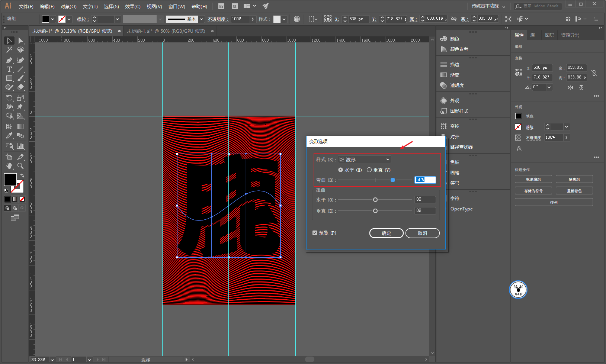Toggle the 预览 (P) preview checkbox
Image resolution: width=606 pixels, height=364 pixels.
tap(315, 233)
